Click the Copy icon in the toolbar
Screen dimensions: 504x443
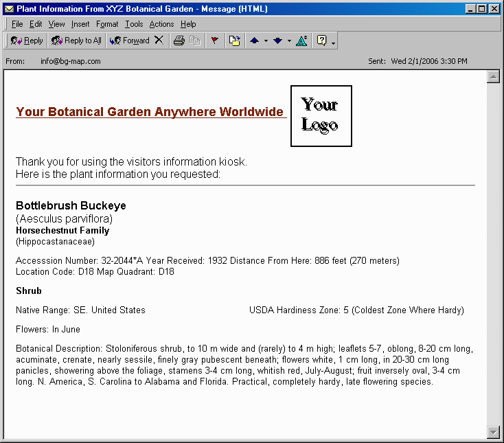[x=195, y=41]
